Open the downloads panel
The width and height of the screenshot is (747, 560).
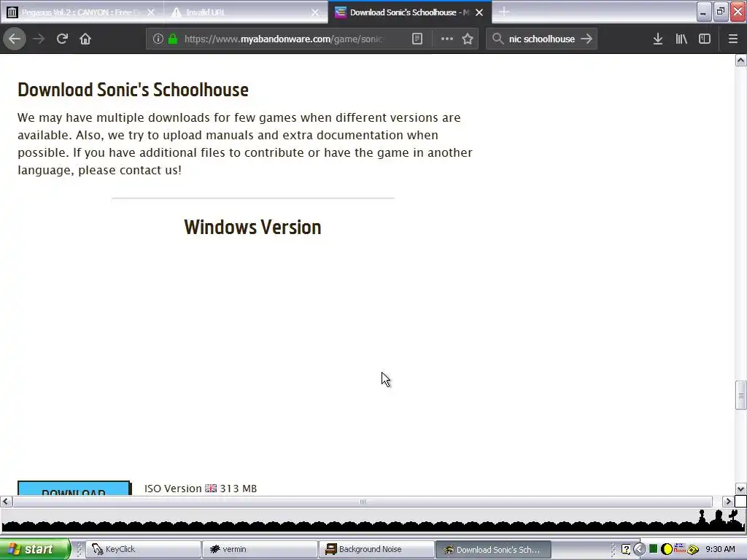pyautogui.click(x=658, y=39)
